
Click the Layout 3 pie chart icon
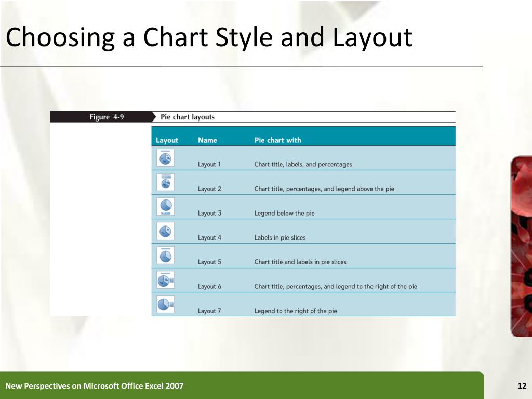166,207
